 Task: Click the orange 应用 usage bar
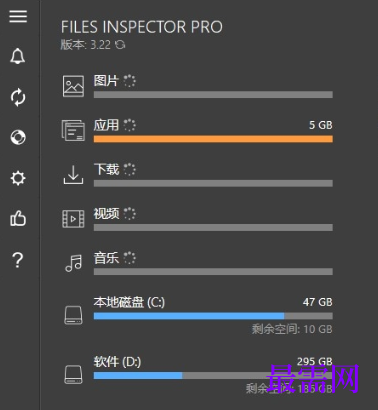click(213, 139)
